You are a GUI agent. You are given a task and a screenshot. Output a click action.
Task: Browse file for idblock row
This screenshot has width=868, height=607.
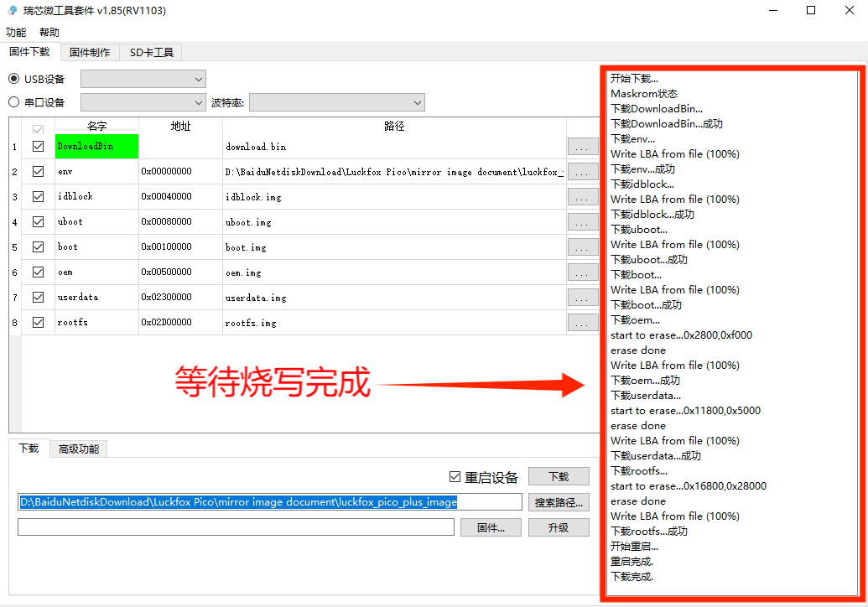[582, 196]
